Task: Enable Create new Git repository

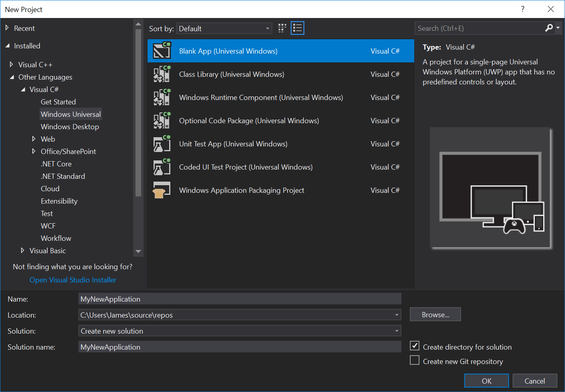Action: pos(415,360)
